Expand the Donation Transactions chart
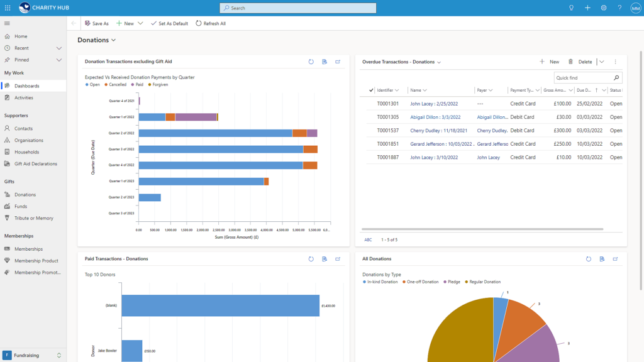 click(x=338, y=62)
